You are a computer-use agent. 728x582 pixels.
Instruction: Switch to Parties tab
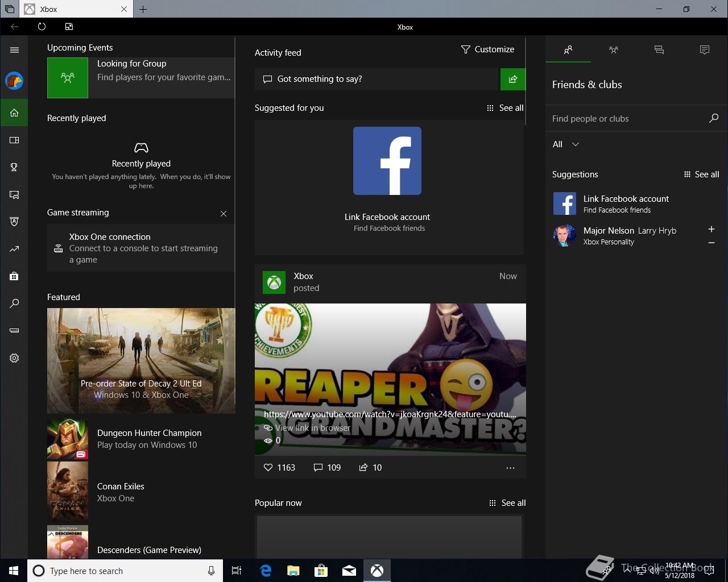pos(614,50)
